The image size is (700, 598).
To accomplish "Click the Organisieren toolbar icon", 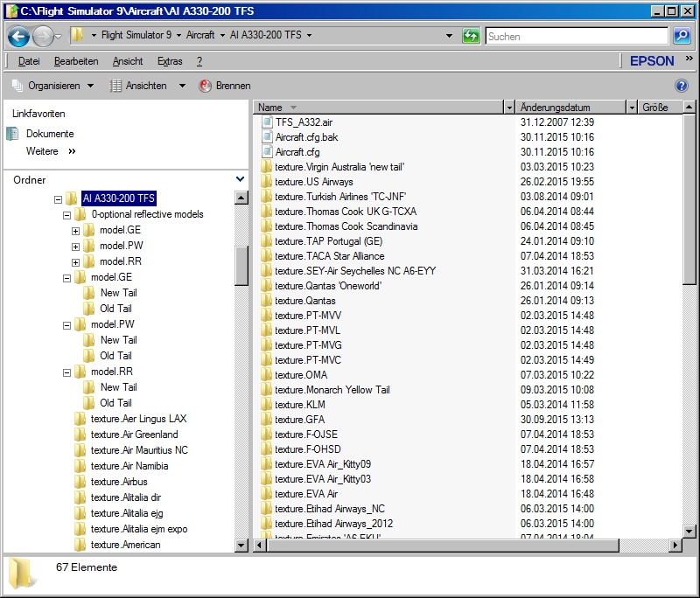I will pyautogui.click(x=17, y=86).
